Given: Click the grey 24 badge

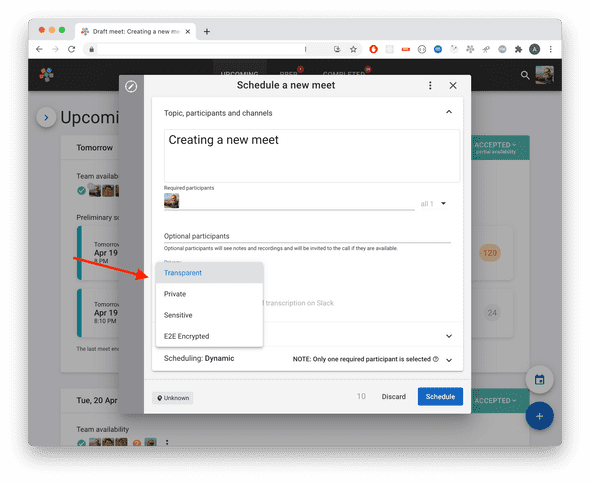Looking at the screenshot, I should (492, 313).
